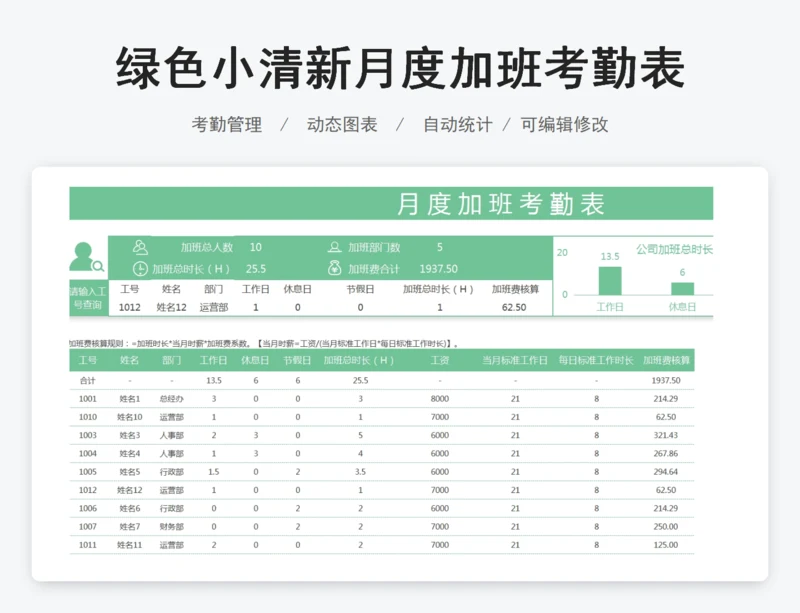Click the 公司加班总时长 chart title
The image size is (800, 613).
click(x=674, y=250)
